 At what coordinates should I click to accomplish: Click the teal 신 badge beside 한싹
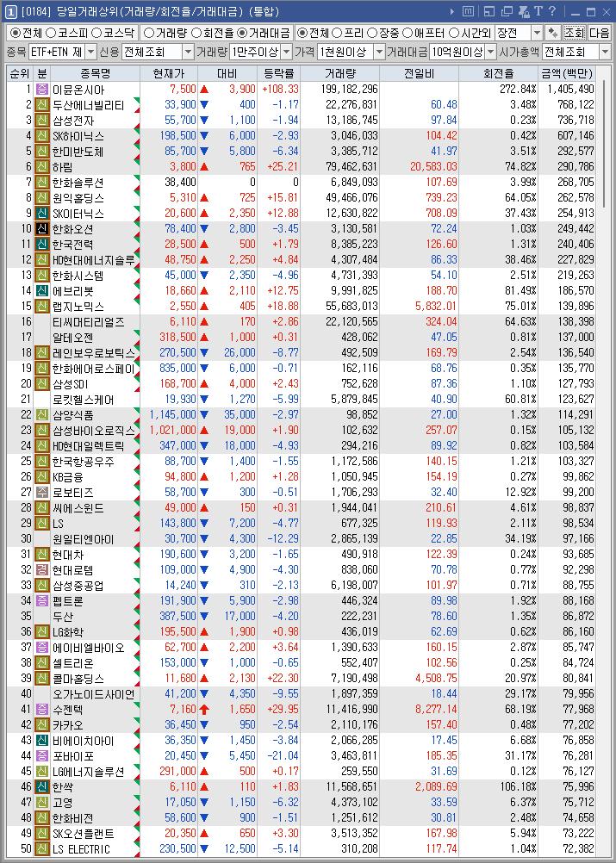(42, 787)
